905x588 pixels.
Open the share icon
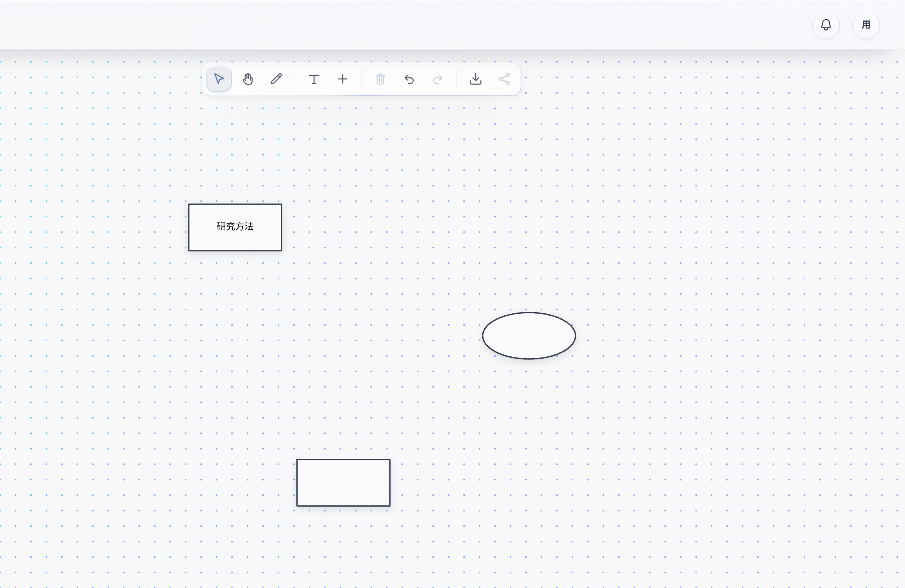click(504, 79)
